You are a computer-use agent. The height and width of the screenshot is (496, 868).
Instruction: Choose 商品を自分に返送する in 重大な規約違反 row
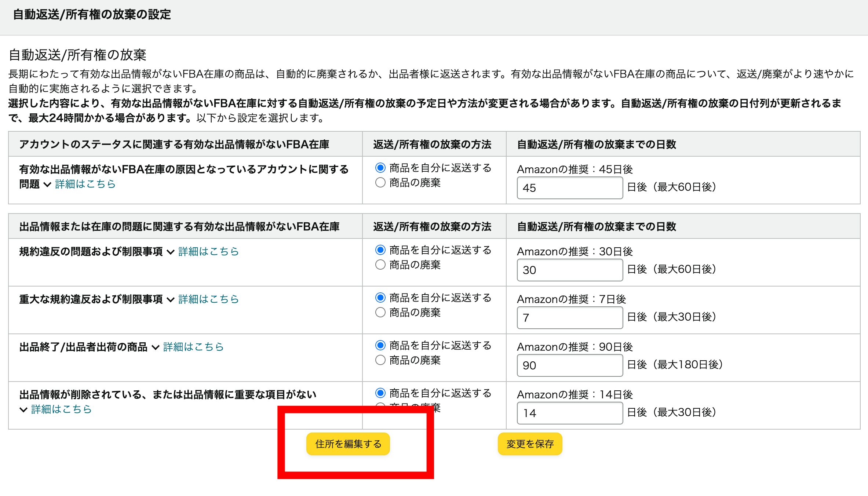pos(380,298)
